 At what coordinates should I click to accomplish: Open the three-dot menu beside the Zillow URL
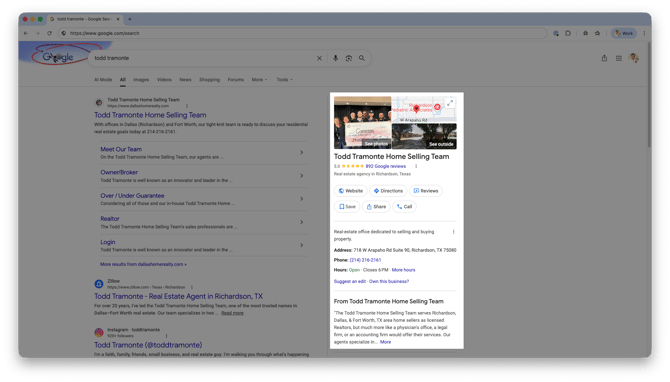192,287
